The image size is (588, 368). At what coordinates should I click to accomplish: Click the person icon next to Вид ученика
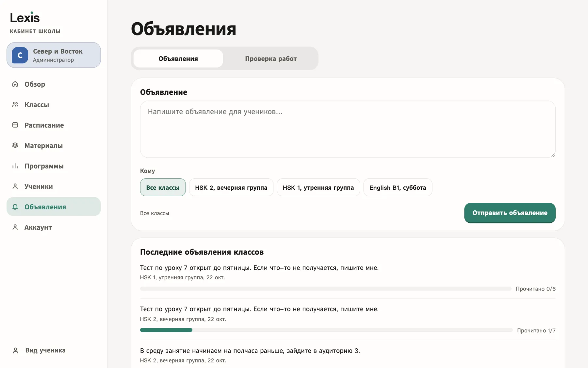pyautogui.click(x=15, y=350)
